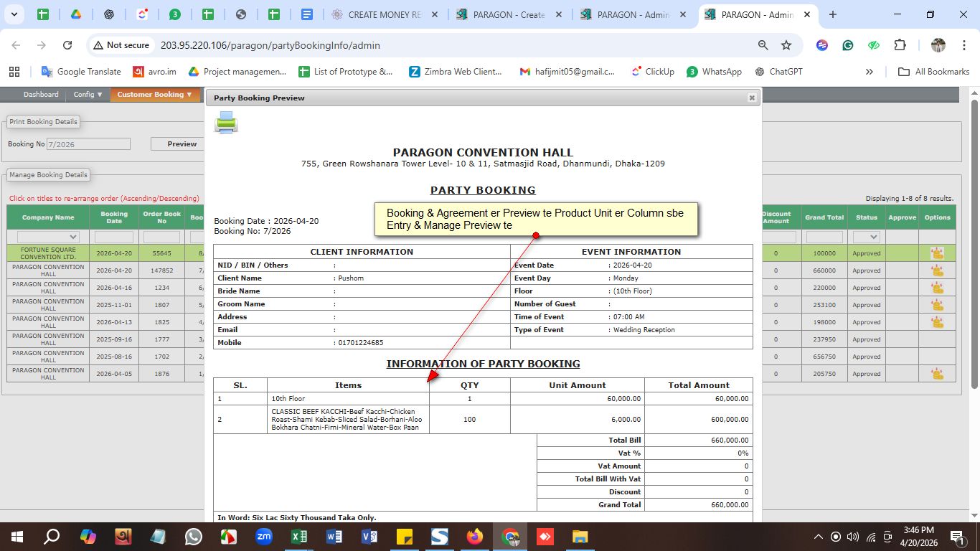Switch to the CREATE MONEY RE tab
Viewport: 980px width, 551px height.
click(x=385, y=14)
